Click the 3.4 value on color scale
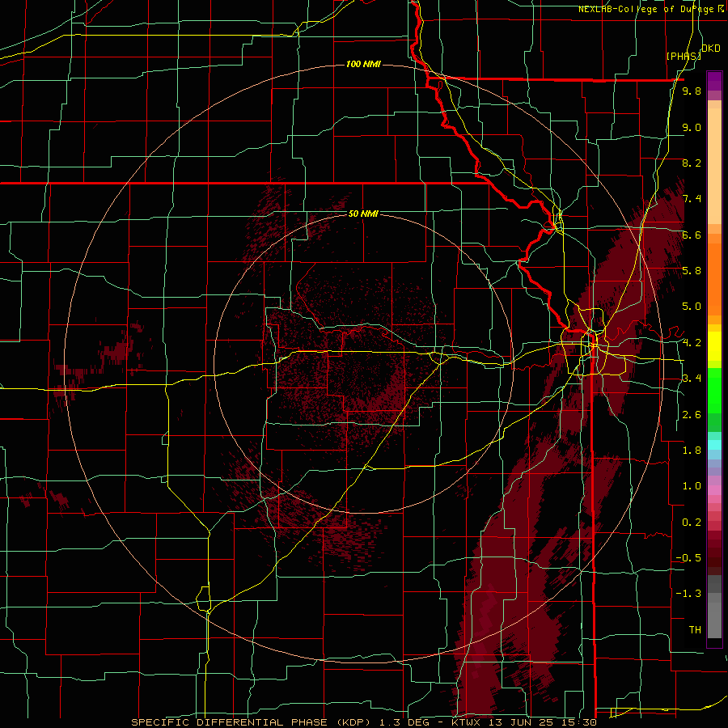728x728 pixels. pyautogui.click(x=692, y=379)
